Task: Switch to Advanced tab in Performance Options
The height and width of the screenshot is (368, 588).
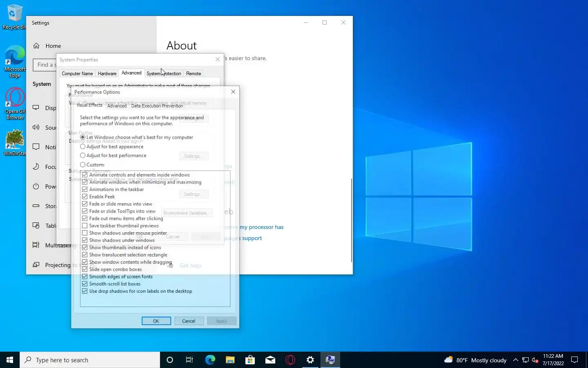Action: click(x=117, y=106)
